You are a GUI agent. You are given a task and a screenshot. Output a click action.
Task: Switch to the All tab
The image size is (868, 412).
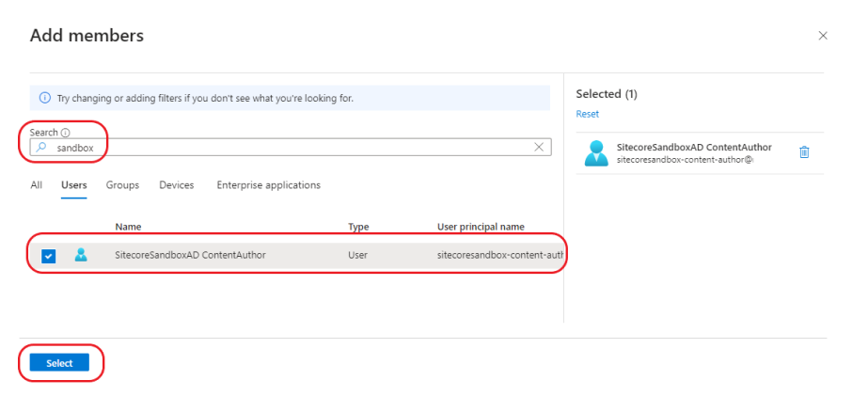tap(36, 185)
